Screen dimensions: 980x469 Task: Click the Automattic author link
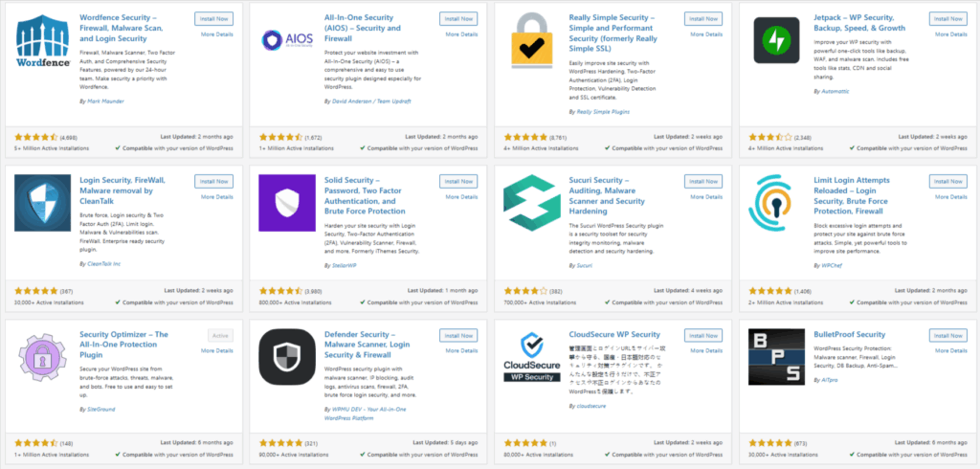point(835,91)
